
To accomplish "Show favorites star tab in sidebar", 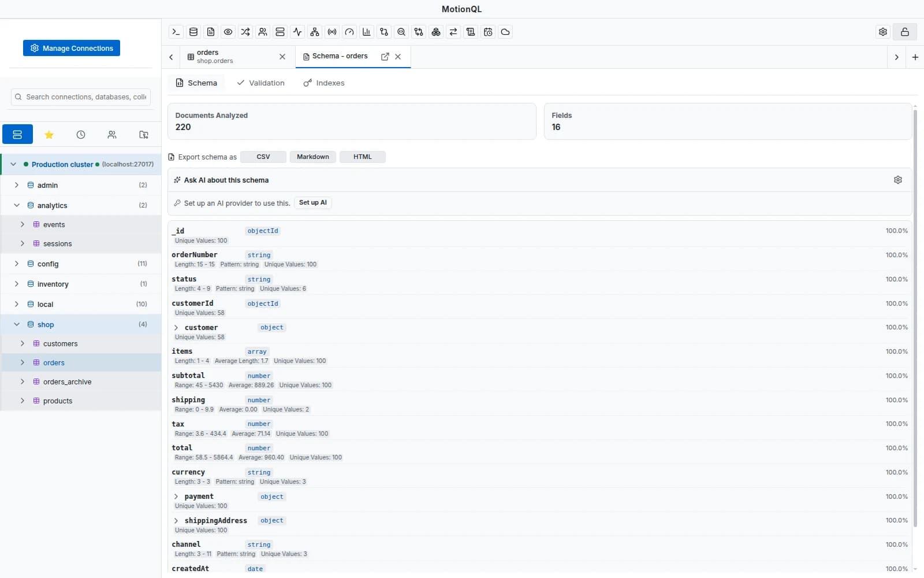I will 49,135.
